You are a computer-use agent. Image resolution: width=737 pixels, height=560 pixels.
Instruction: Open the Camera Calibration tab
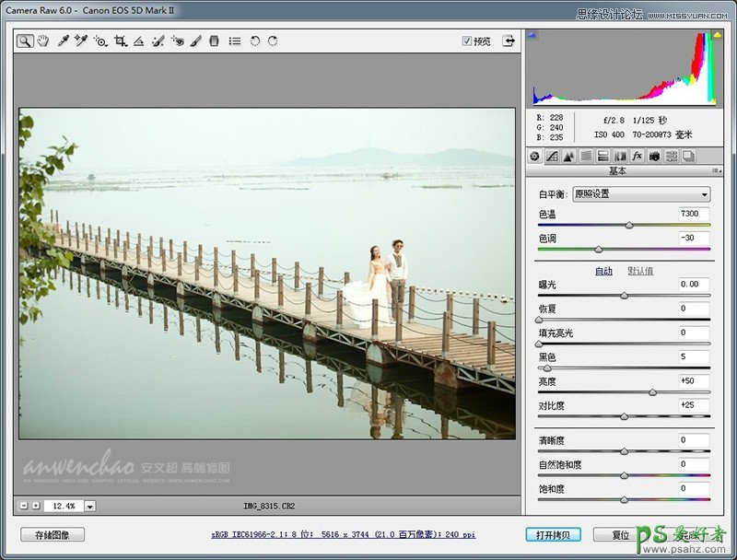654,157
